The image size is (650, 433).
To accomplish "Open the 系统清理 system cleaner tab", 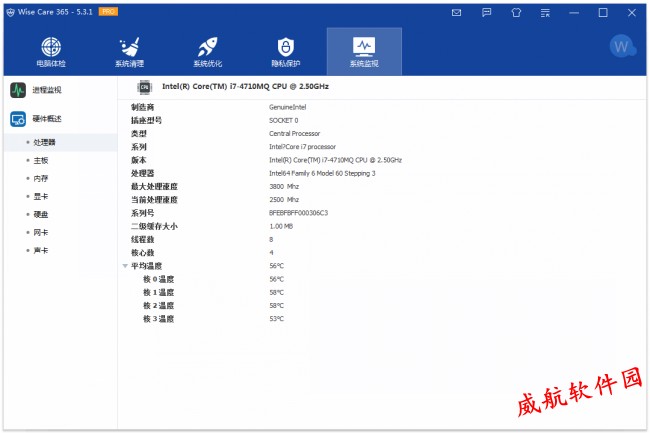I will (x=129, y=52).
